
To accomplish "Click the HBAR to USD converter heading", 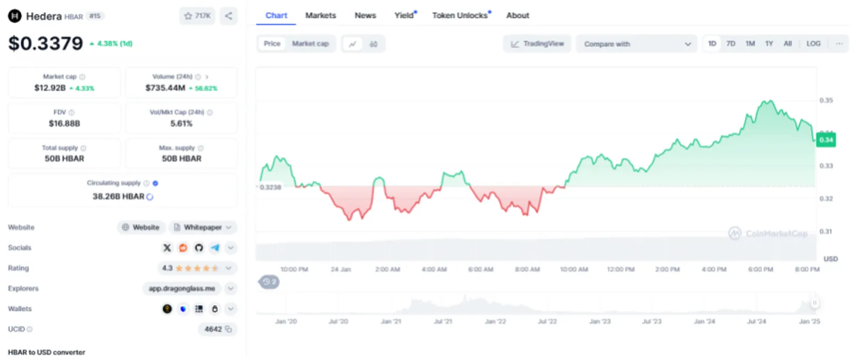I will (47, 352).
